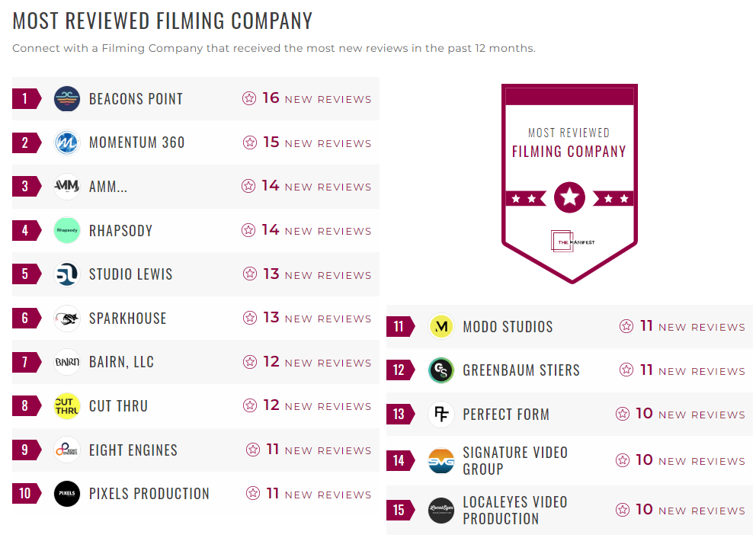756x538 pixels.
Task: Open LocalEyes Video Production link
Action: point(514,510)
